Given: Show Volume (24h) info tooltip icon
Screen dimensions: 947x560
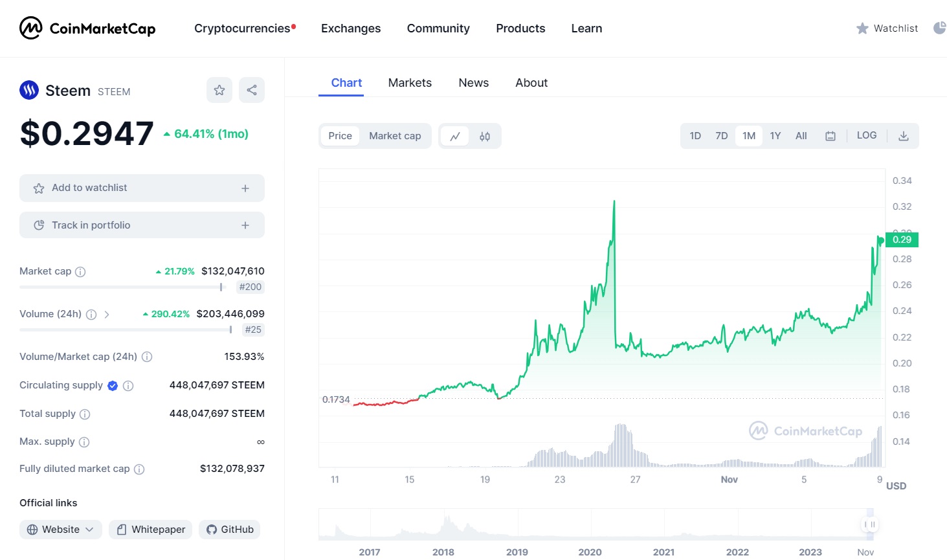Looking at the screenshot, I should coord(91,315).
